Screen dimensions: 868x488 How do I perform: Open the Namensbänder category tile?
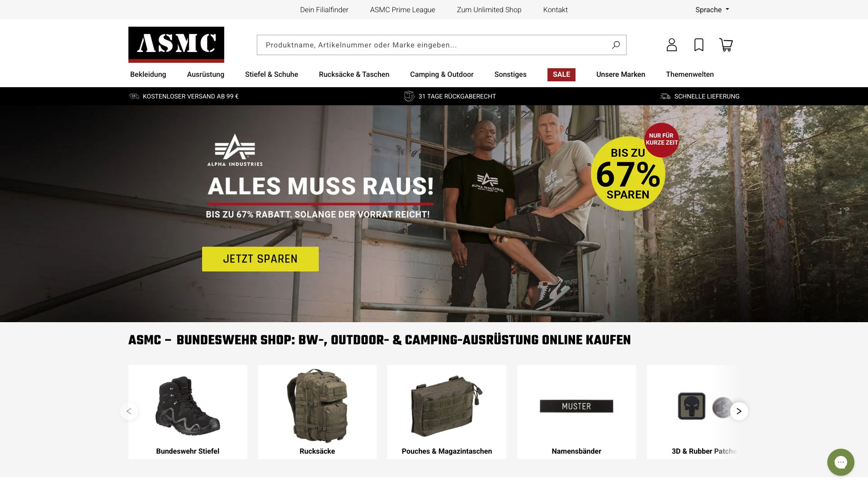pyautogui.click(x=576, y=412)
